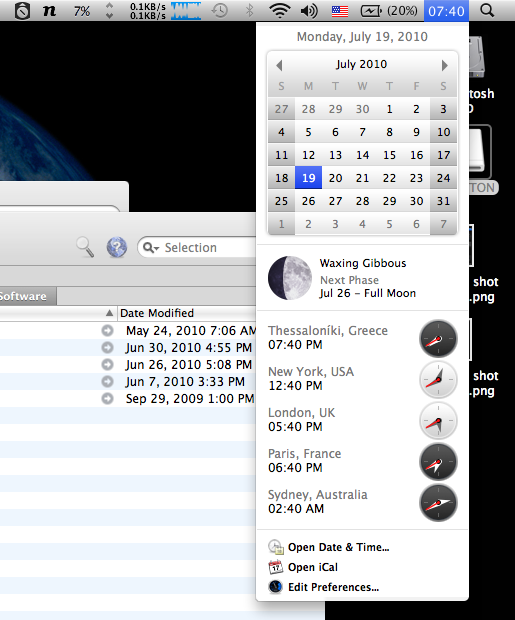This screenshot has height=620, width=515.
Task: Click the blue network activity graph
Action: [x=186, y=11]
